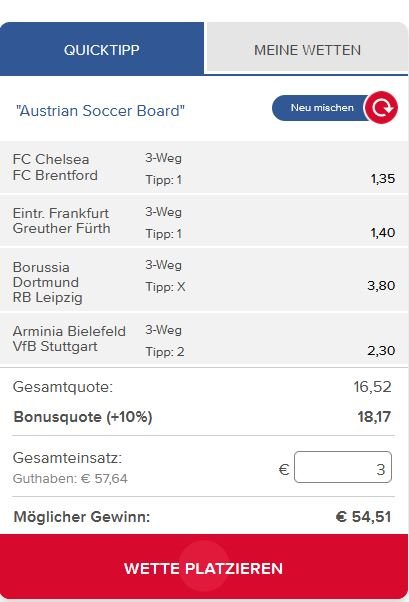409x602 pixels.
Task: Click the 3,80 odds for Dortmund draw
Action: pyautogui.click(x=381, y=285)
